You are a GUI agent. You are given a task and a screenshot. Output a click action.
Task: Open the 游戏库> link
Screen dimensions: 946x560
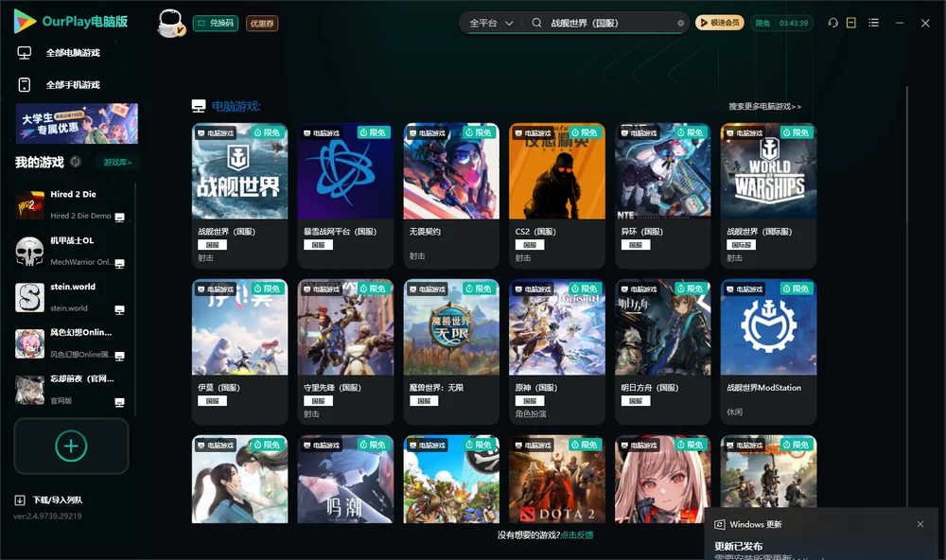117,163
